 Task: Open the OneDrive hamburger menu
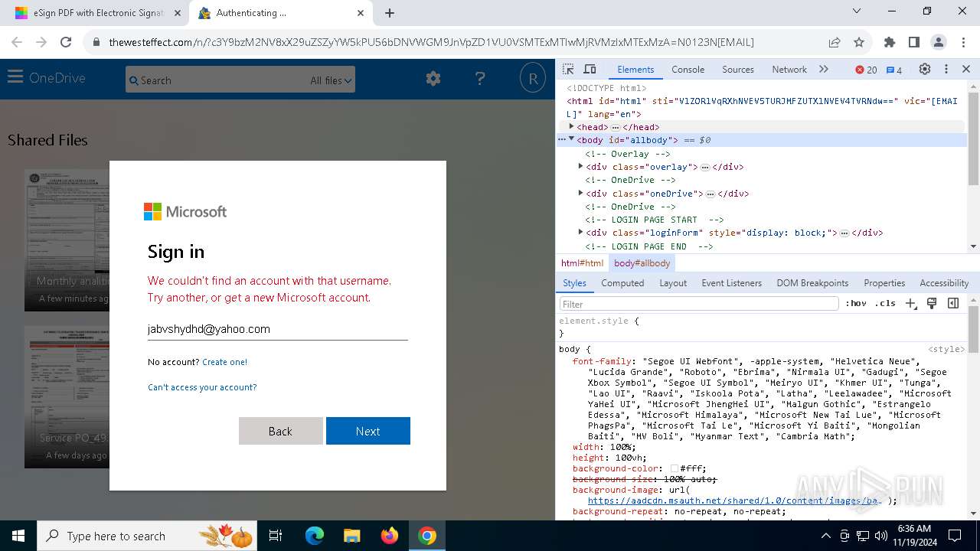pos(15,77)
